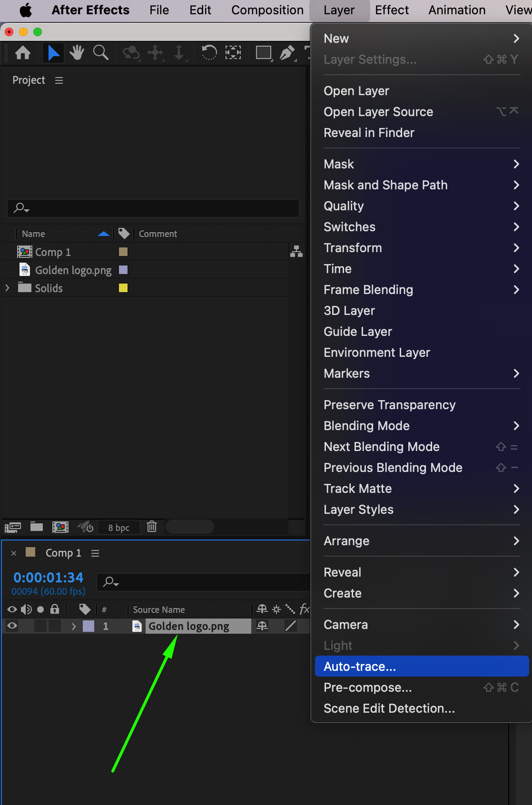Choose 3D Layer menu item
Image resolution: width=532 pixels, height=805 pixels.
[422, 311]
